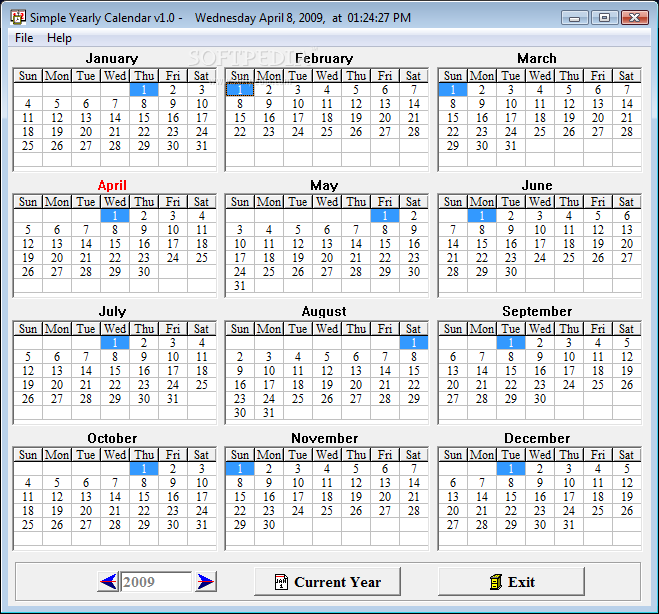Image resolution: width=659 pixels, height=614 pixels.
Task: Select March 1 highlighted cell
Action: [453, 90]
